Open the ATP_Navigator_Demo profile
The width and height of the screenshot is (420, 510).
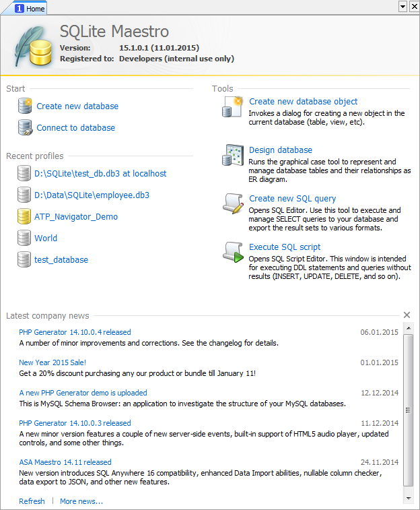tap(76, 217)
